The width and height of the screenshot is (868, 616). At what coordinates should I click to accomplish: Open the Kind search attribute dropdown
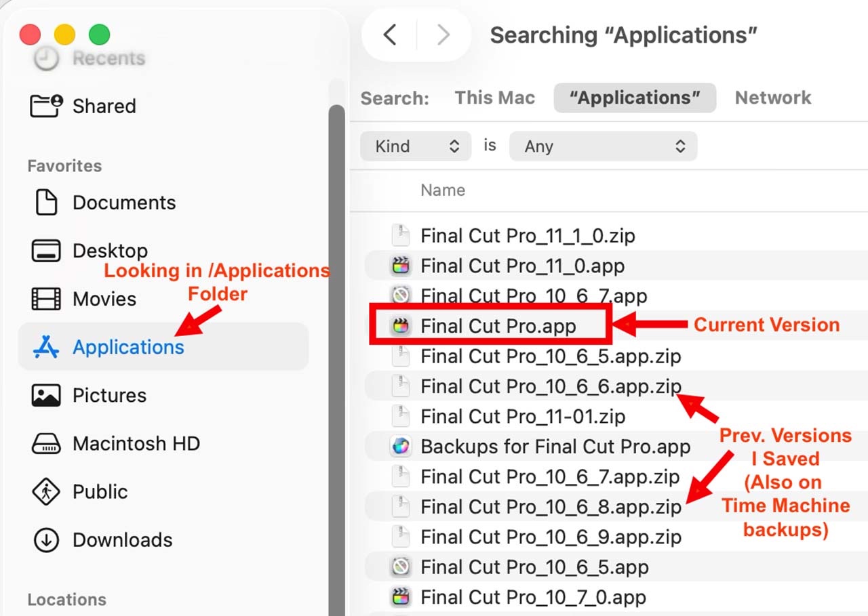[x=416, y=146]
